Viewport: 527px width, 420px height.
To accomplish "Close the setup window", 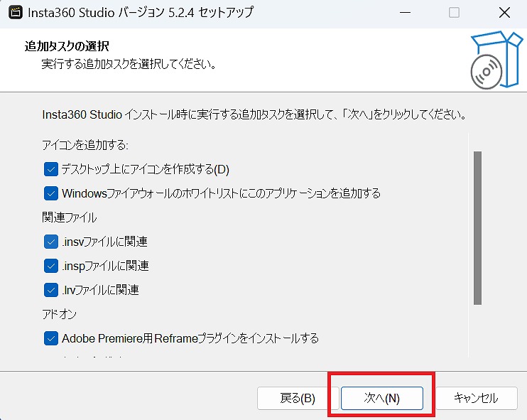I will pyautogui.click(x=504, y=13).
